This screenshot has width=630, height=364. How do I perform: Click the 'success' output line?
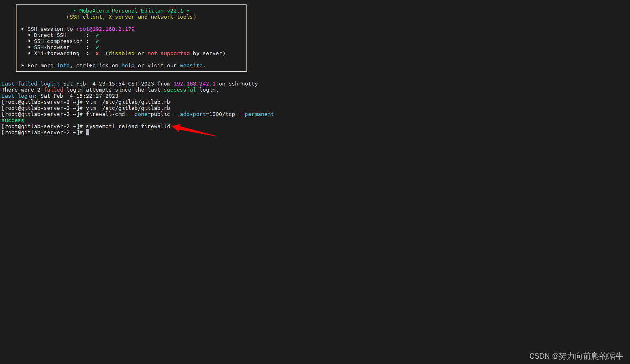coord(13,120)
